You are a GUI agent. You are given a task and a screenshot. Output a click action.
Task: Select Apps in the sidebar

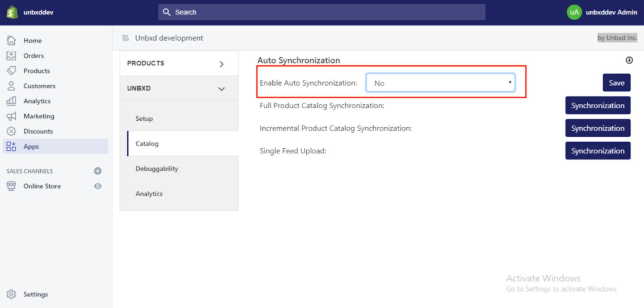coord(55,146)
